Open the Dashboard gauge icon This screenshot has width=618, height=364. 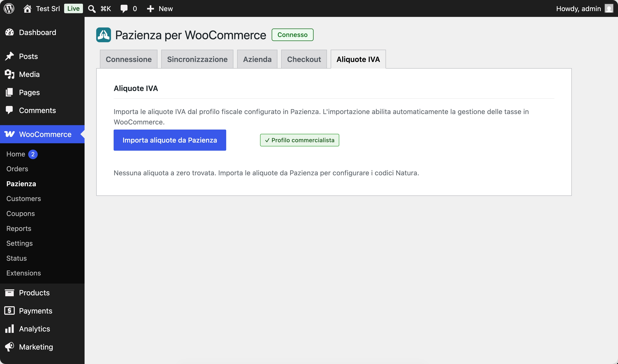tap(10, 32)
